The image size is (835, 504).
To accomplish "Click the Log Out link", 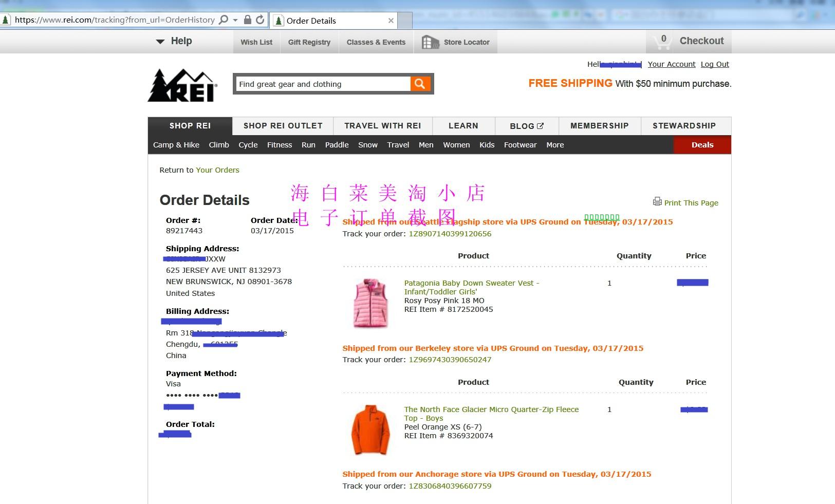I will tap(715, 64).
